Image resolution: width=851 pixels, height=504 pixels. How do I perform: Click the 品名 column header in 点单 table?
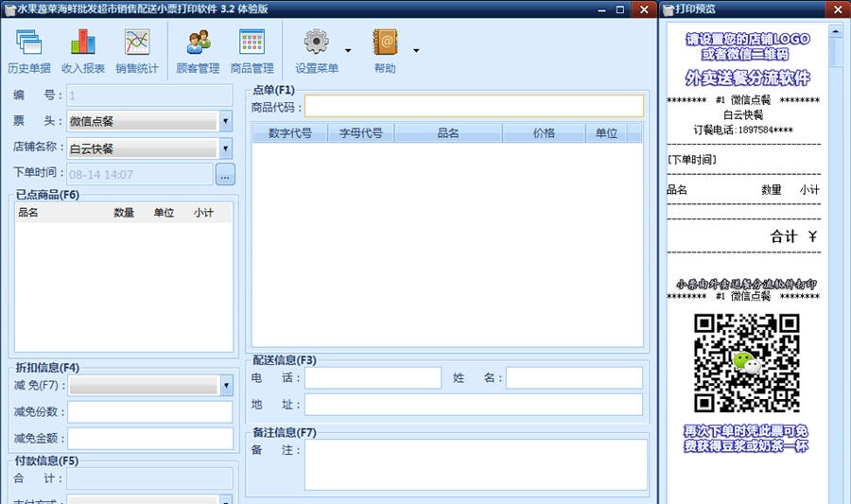tap(448, 133)
